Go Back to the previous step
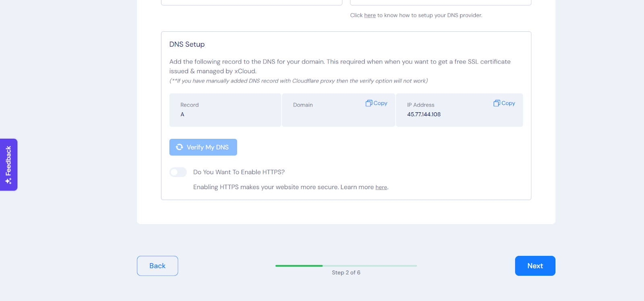Viewport: 644px width, 301px height. coord(157,266)
